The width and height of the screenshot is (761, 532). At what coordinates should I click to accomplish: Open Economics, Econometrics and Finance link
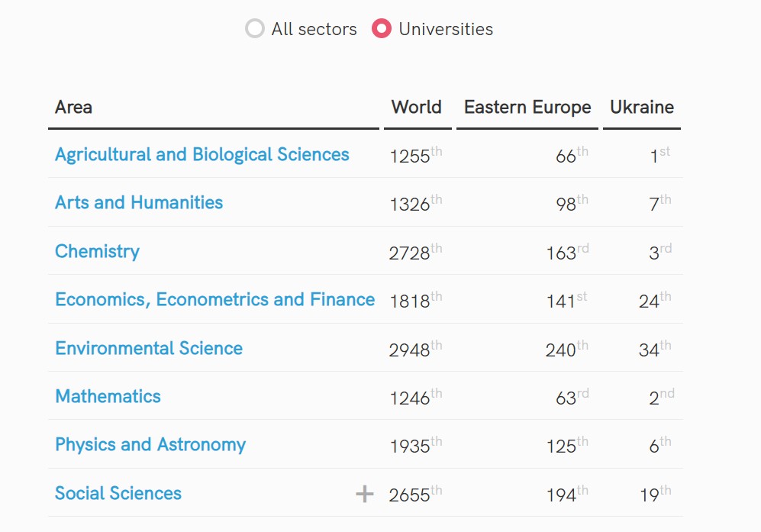[214, 299]
